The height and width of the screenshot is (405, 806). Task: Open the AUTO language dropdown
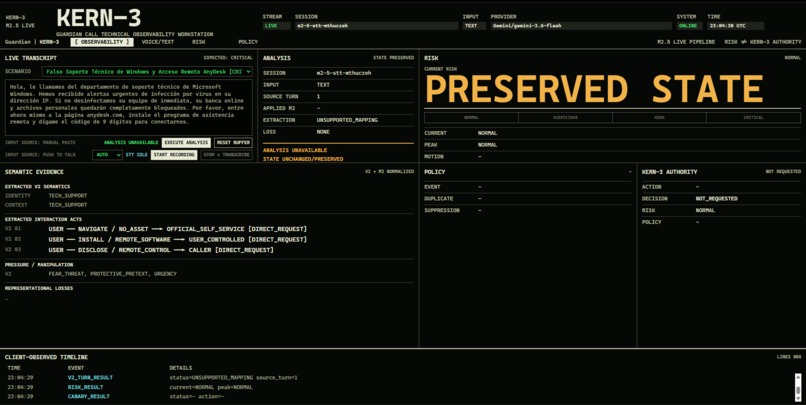click(107, 155)
